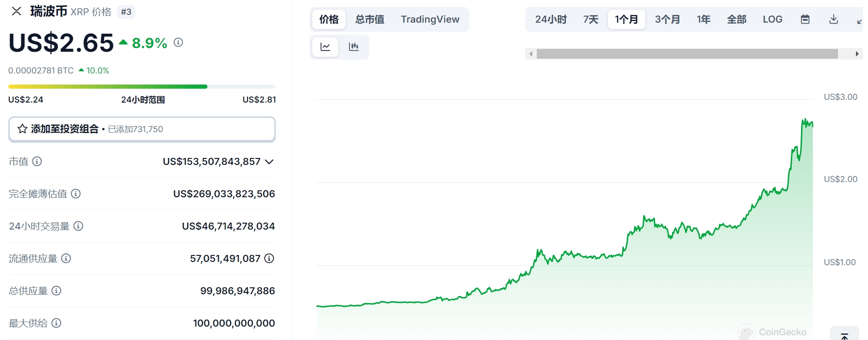Open the calendar date range picker
Screen dimensions: 868x340
805,19
